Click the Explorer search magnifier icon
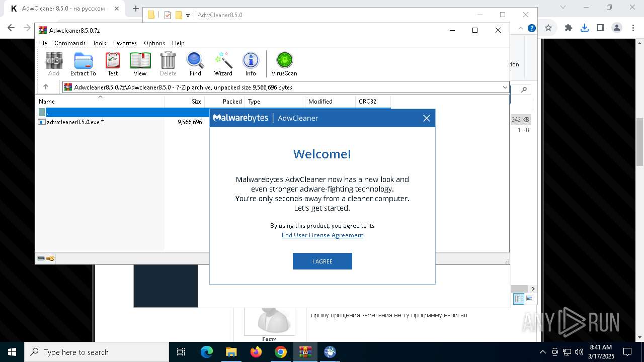 524,89
